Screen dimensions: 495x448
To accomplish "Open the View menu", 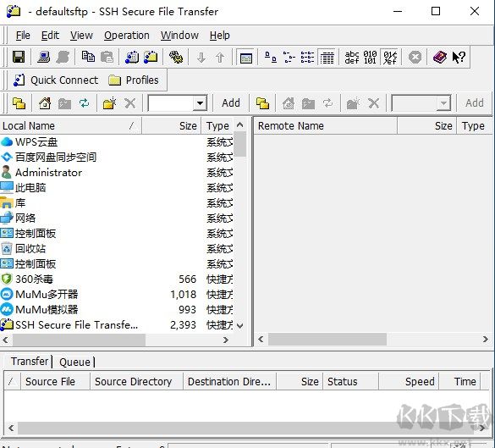I will tap(81, 35).
